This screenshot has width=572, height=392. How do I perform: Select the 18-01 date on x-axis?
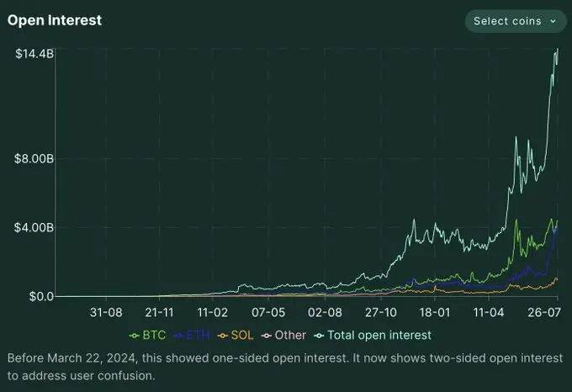click(x=435, y=312)
